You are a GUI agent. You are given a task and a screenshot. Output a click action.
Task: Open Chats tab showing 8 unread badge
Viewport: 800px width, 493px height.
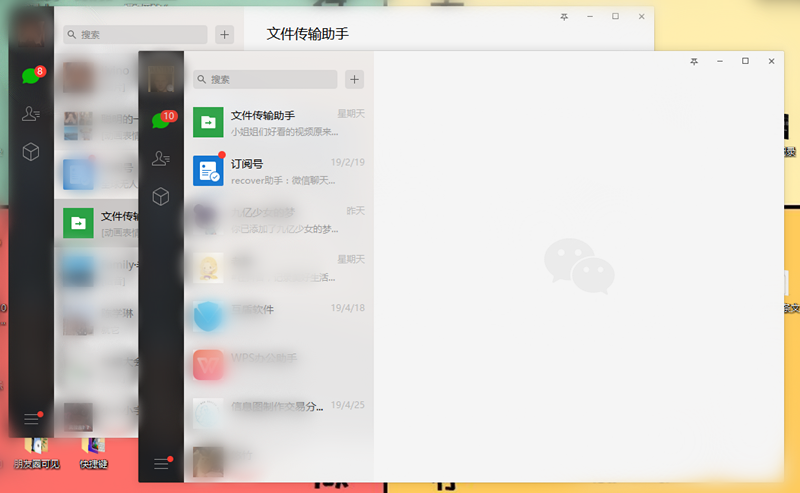(x=31, y=76)
